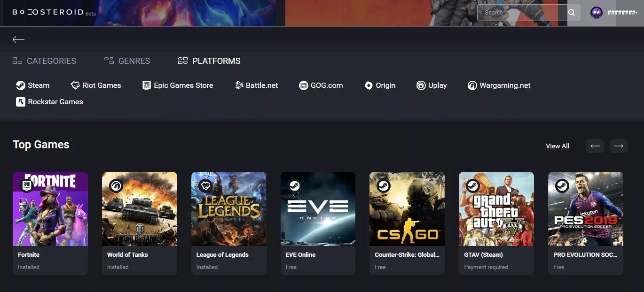Filter by Steam platform label
Screen dimensions: 644x292
coord(39,85)
